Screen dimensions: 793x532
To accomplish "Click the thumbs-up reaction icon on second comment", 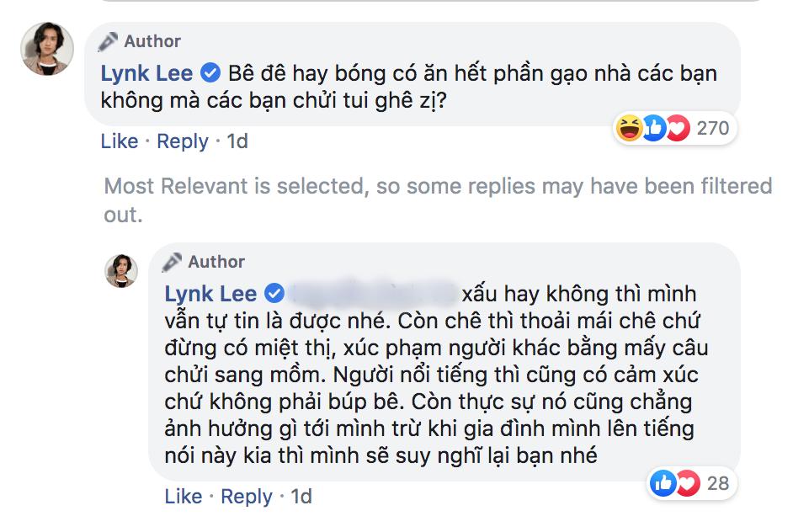I will coord(665,482).
